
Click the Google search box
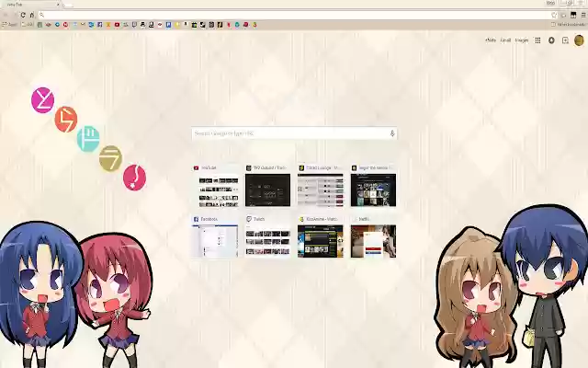pos(294,133)
